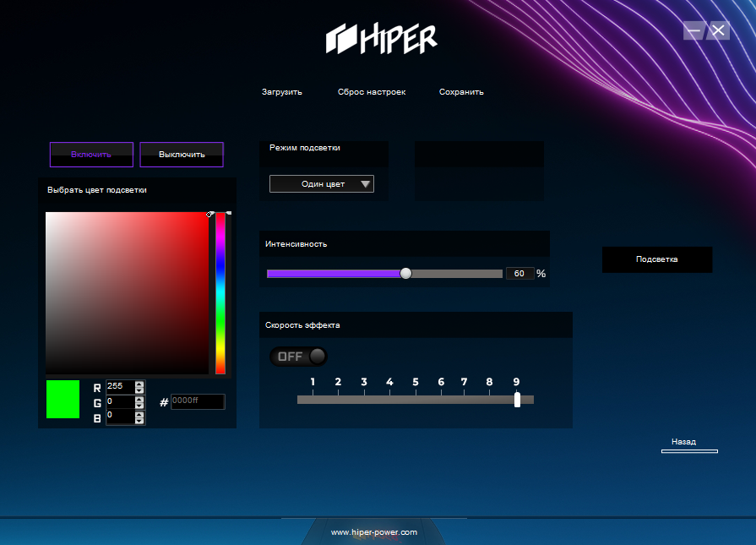Open the Один цвет lighting mode dropdown
Image resolution: width=756 pixels, height=545 pixels.
coord(322,183)
